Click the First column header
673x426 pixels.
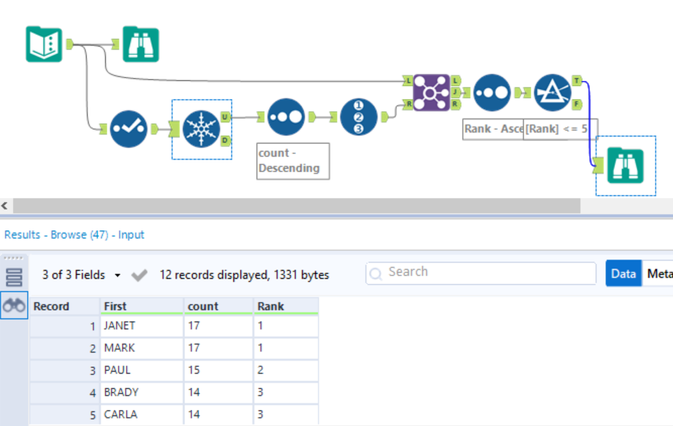[x=115, y=306]
